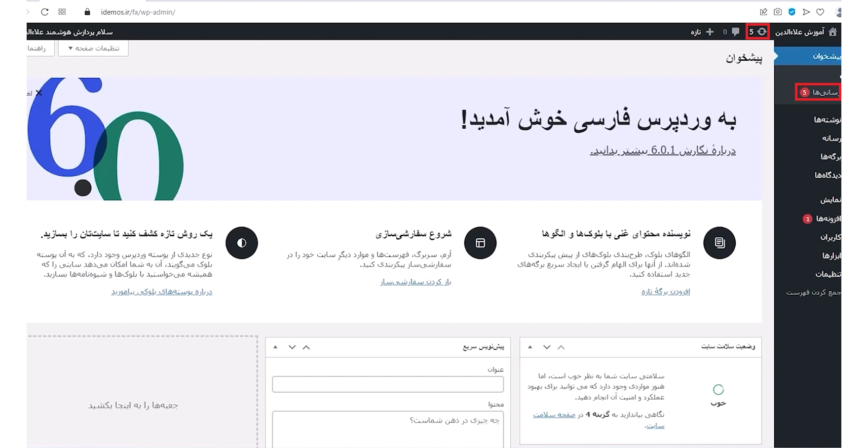Click افزودن برگهٔ تازه link
Image resolution: width=868 pixels, height=448 pixels.
pos(666,292)
